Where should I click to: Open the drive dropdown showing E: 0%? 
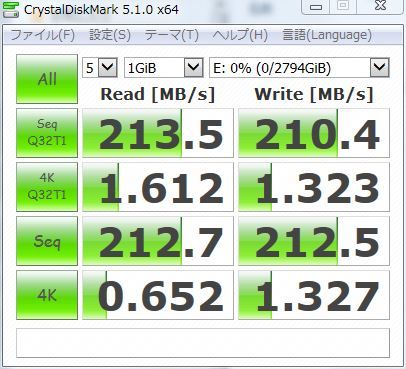pyautogui.click(x=299, y=68)
